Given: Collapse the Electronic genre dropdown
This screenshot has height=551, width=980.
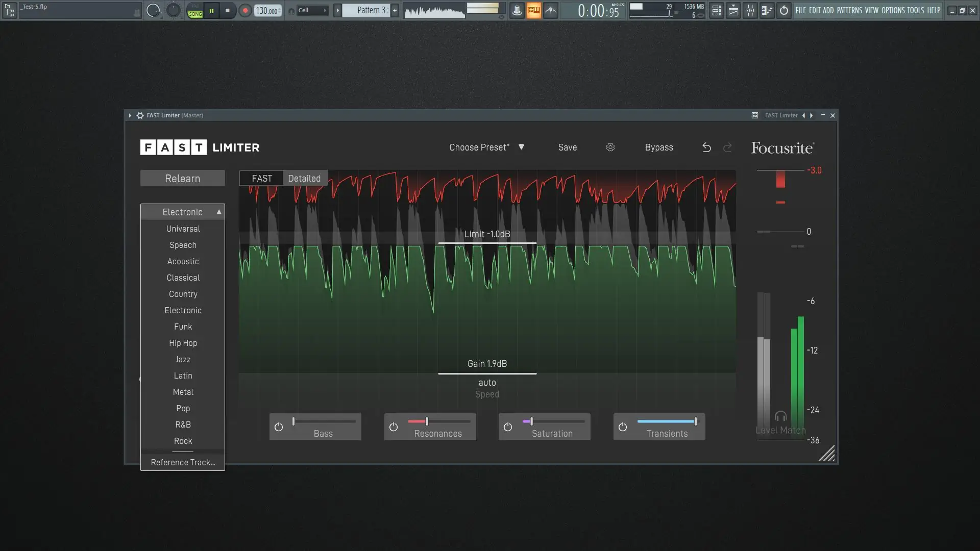Looking at the screenshot, I should [x=183, y=212].
